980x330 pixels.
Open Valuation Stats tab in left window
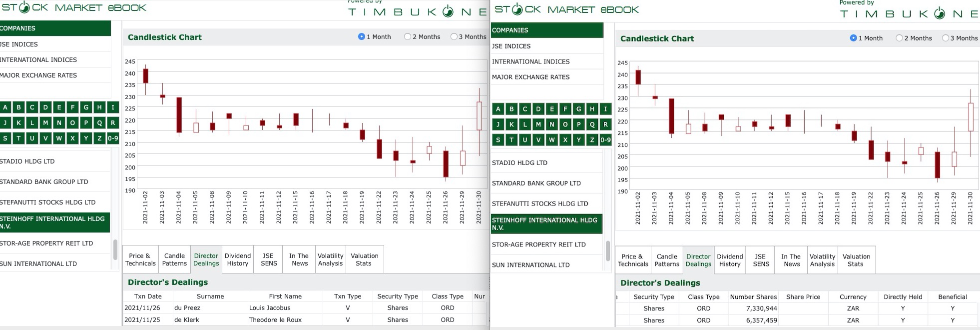coord(364,259)
